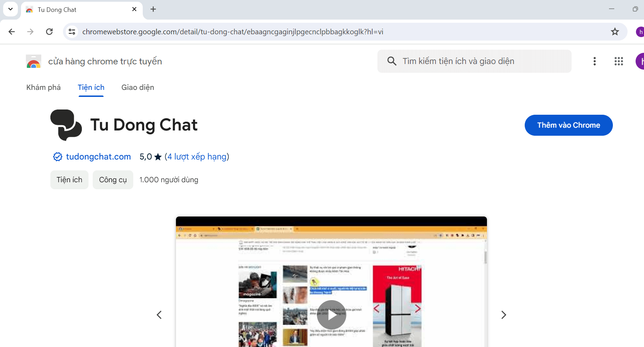Click the 'Công cụ' category chip
Viewport: 644px width, 347px height.
[x=113, y=180]
